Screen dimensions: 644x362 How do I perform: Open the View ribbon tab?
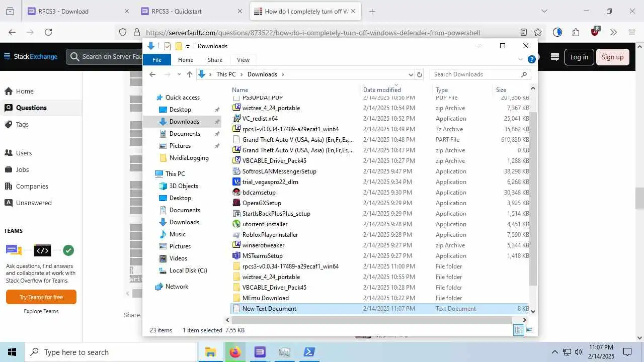pyautogui.click(x=243, y=60)
